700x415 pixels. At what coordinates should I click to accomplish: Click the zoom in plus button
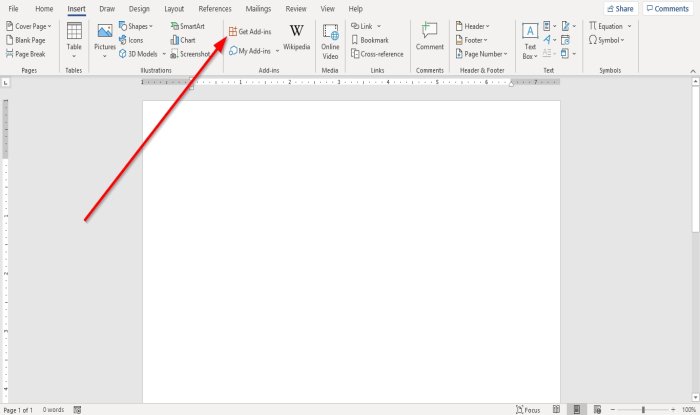(673, 410)
